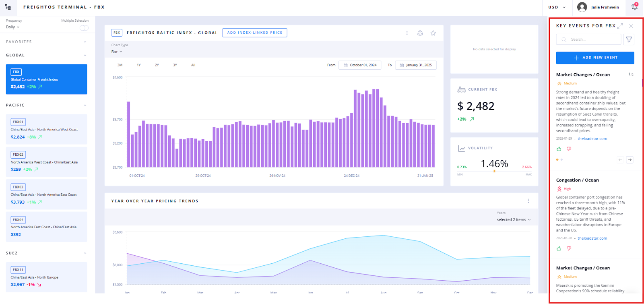Open the notifications bell
This screenshot has height=304, width=644.
634,7
